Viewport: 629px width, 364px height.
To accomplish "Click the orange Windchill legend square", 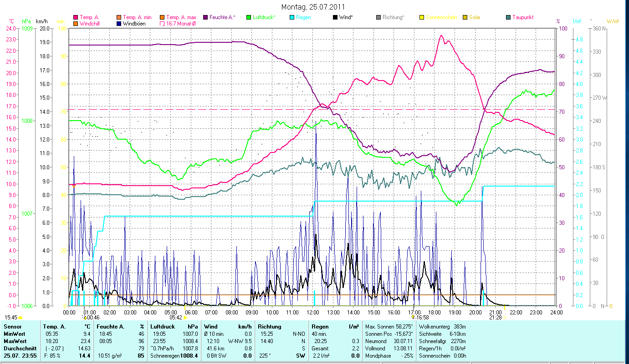I will pyautogui.click(x=76, y=23).
